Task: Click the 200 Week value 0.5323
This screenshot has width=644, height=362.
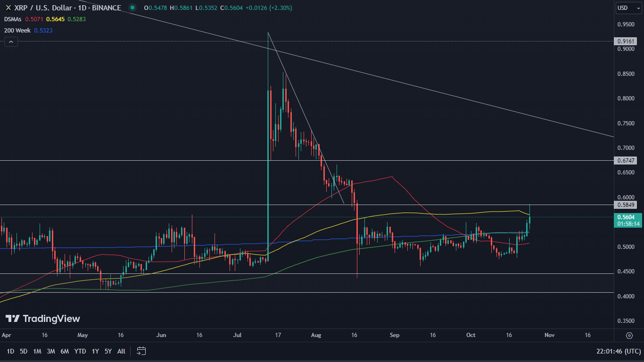Action: [x=43, y=30]
